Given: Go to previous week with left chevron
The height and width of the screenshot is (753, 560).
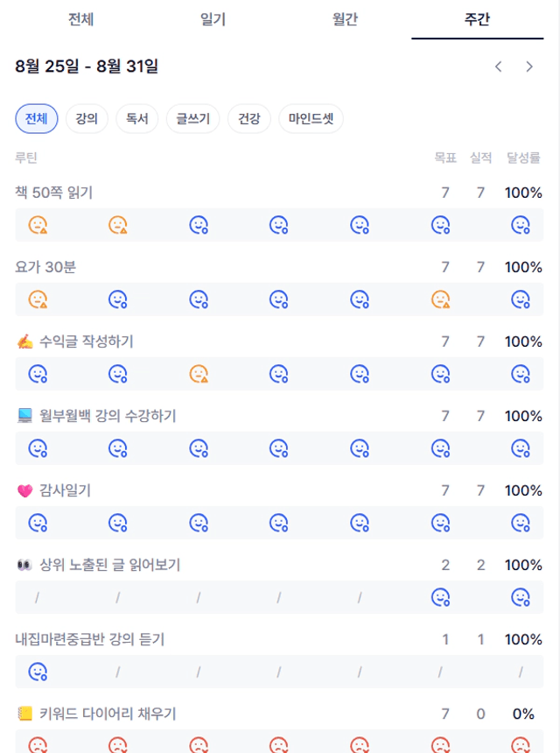Looking at the screenshot, I should tap(499, 67).
